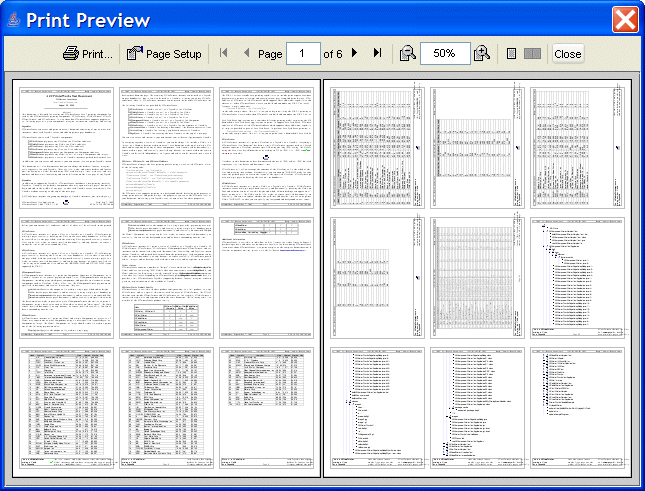Image resolution: width=645 pixels, height=491 pixels.
Task: Go to the first page
Action: 224,53
